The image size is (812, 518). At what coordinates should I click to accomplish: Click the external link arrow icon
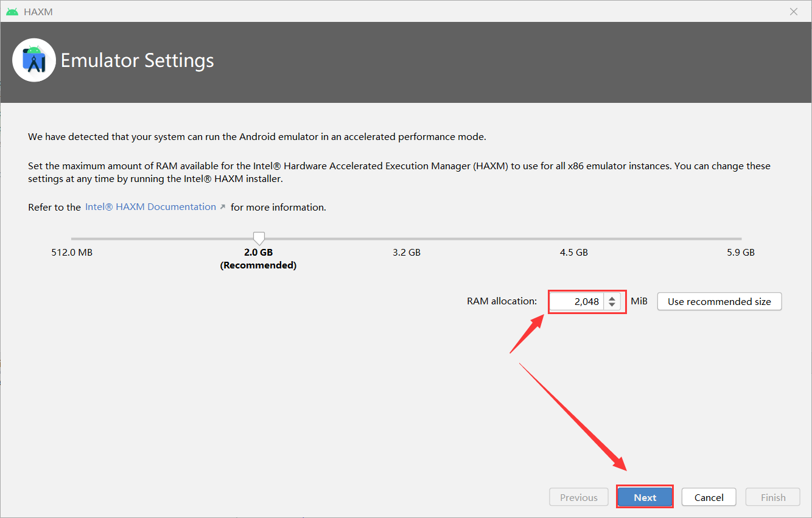[222, 208]
